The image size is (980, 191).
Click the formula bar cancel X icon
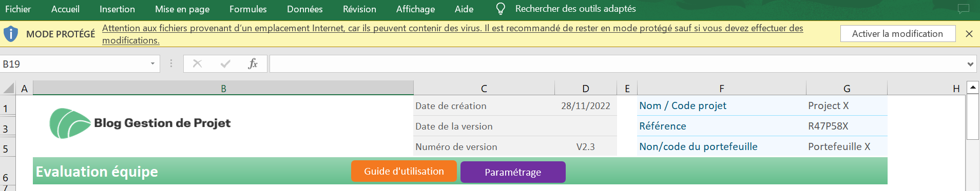(197, 64)
